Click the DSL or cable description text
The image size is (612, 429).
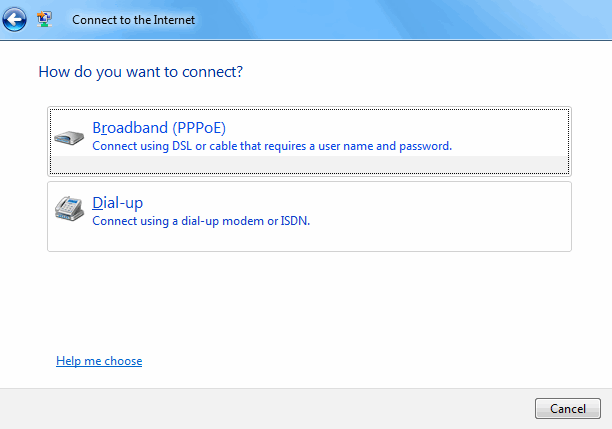pyautogui.click(x=272, y=146)
